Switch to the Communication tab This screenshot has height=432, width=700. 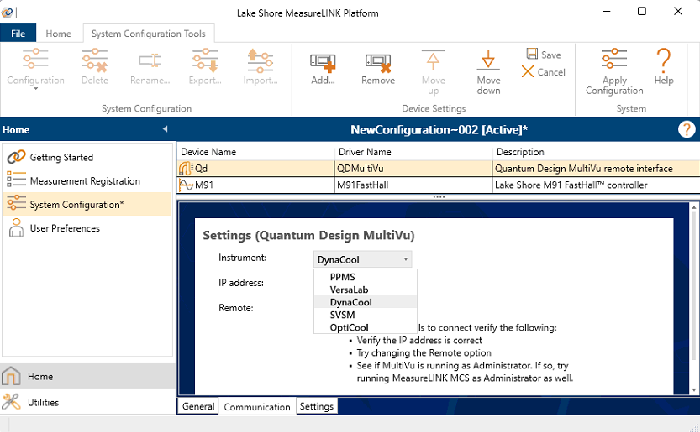tap(257, 407)
